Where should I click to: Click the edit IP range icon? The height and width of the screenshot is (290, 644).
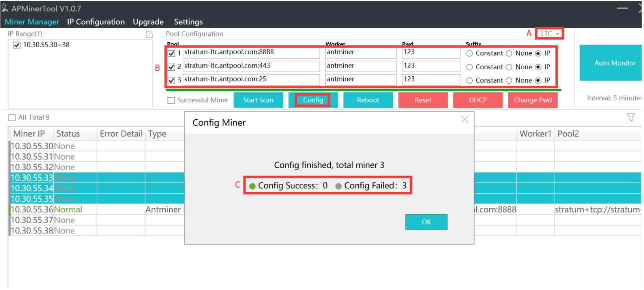(149, 35)
